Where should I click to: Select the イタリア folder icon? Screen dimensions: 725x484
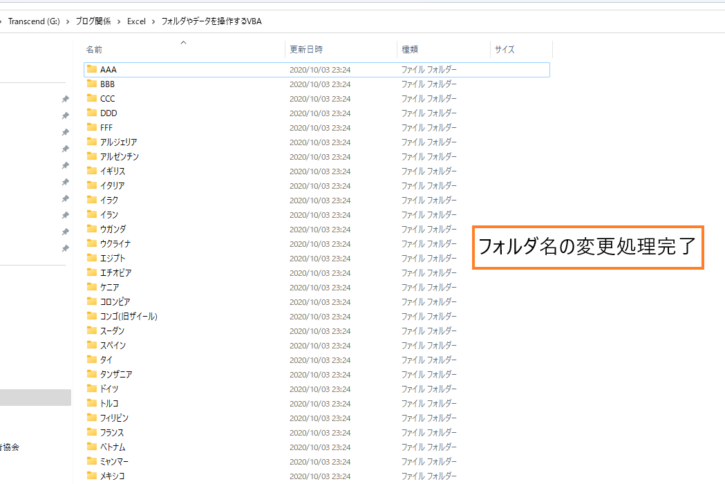(x=91, y=186)
